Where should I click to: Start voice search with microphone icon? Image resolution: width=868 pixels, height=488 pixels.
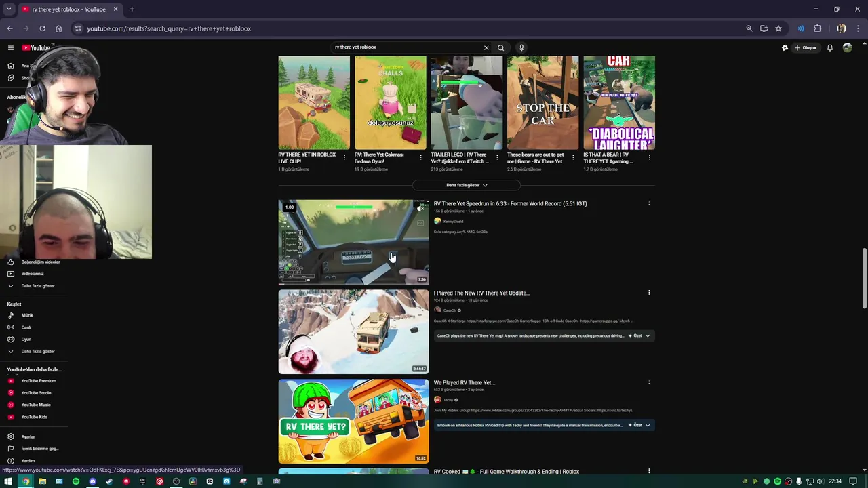pyautogui.click(x=521, y=47)
